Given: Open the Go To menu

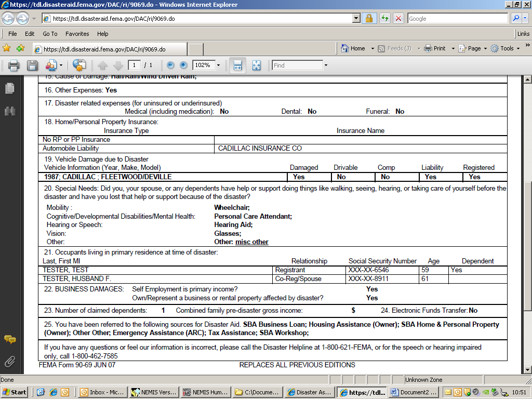Looking at the screenshot, I should point(50,34).
